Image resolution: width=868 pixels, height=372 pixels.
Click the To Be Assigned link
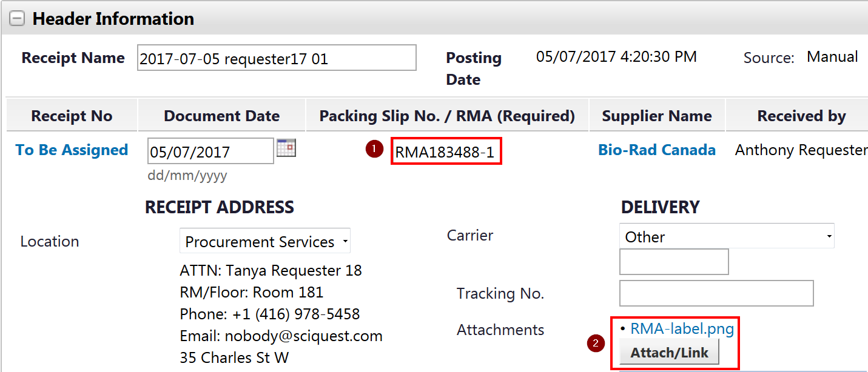click(72, 150)
